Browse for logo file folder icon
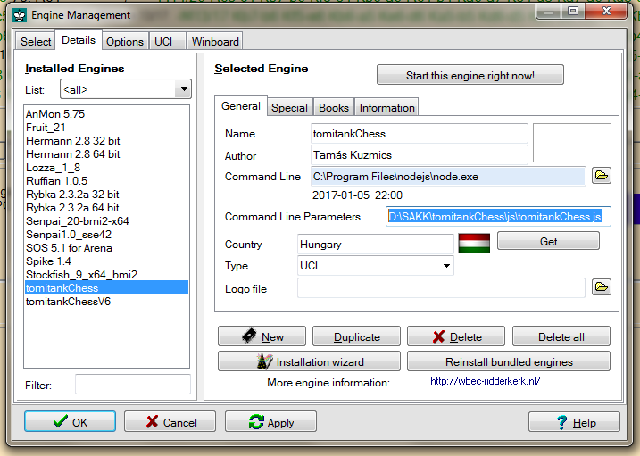 click(601, 287)
